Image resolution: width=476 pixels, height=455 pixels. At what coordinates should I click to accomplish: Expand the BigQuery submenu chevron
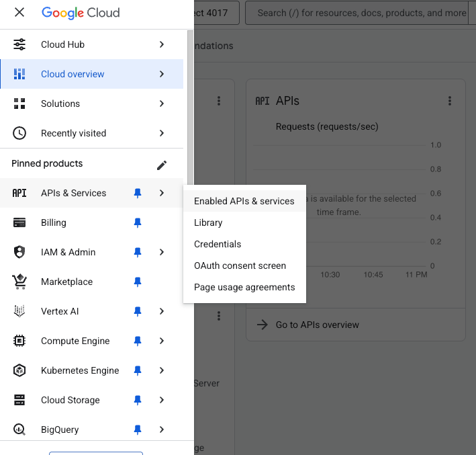point(162,429)
